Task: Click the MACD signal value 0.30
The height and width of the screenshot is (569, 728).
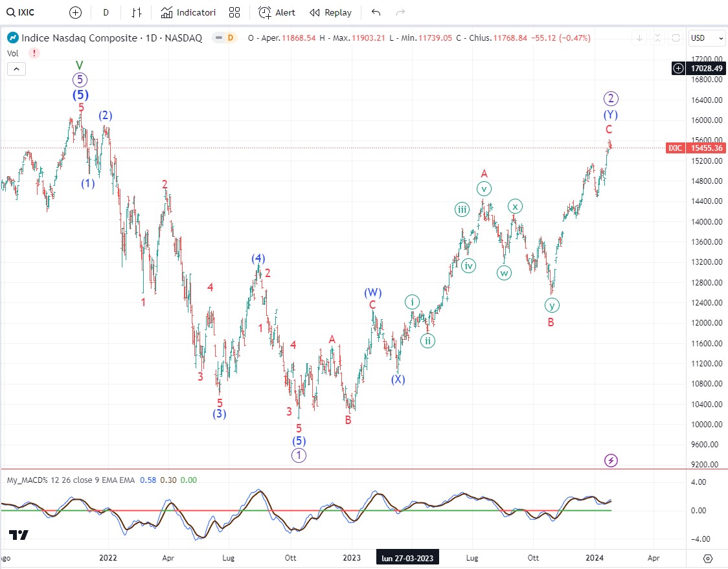Action: point(168,480)
